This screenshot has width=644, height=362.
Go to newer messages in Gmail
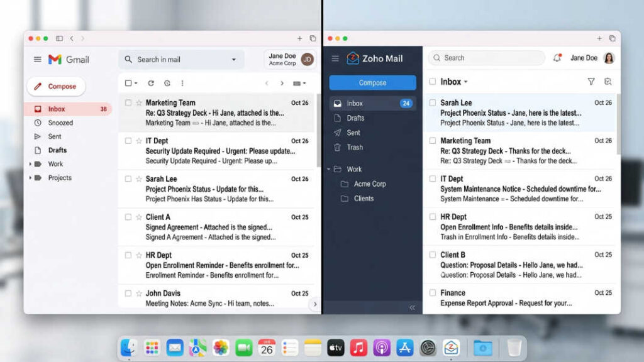pos(267,84)
